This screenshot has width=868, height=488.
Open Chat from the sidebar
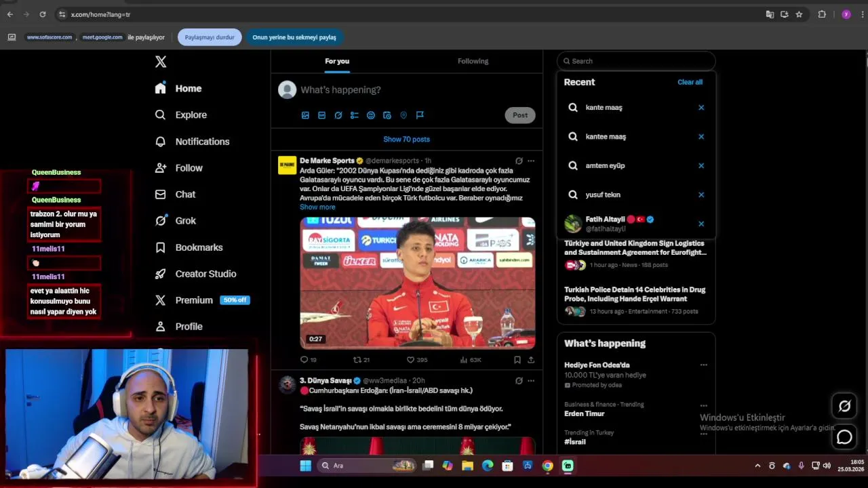click(175, 194)
